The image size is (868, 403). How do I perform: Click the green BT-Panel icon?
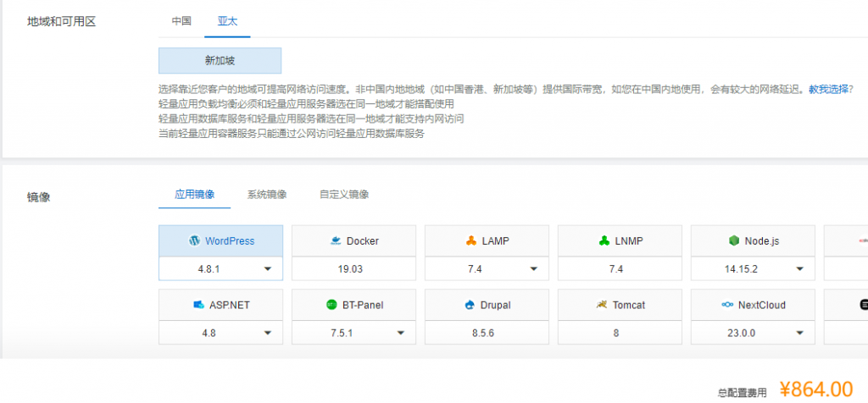coord(331,305)
